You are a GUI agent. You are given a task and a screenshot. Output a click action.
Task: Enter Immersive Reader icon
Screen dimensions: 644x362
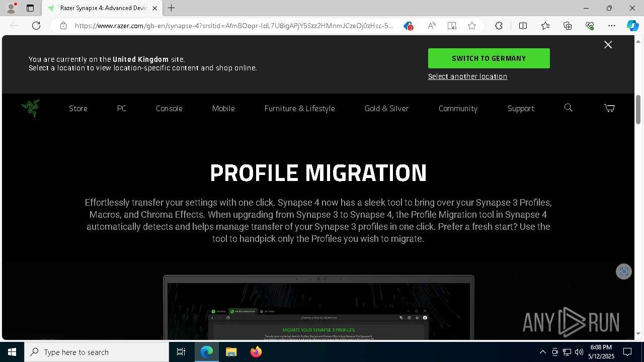pyautogui.click(x=452, y=26)
